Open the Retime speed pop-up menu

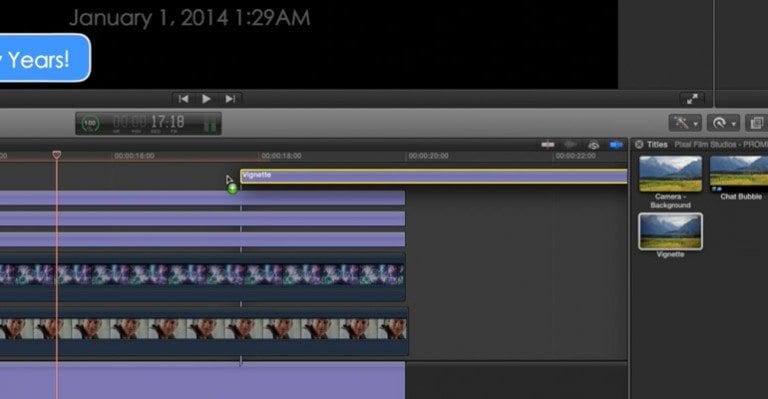[723, 123]
